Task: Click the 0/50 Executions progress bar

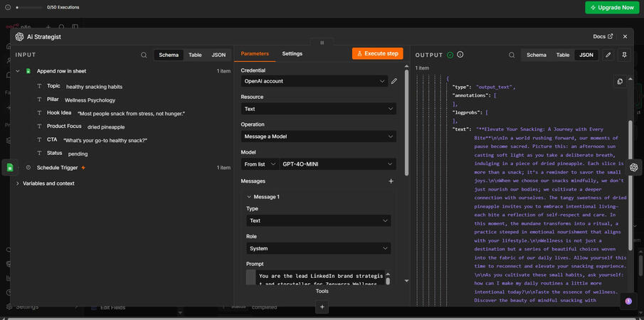Action: pos(29,7)
